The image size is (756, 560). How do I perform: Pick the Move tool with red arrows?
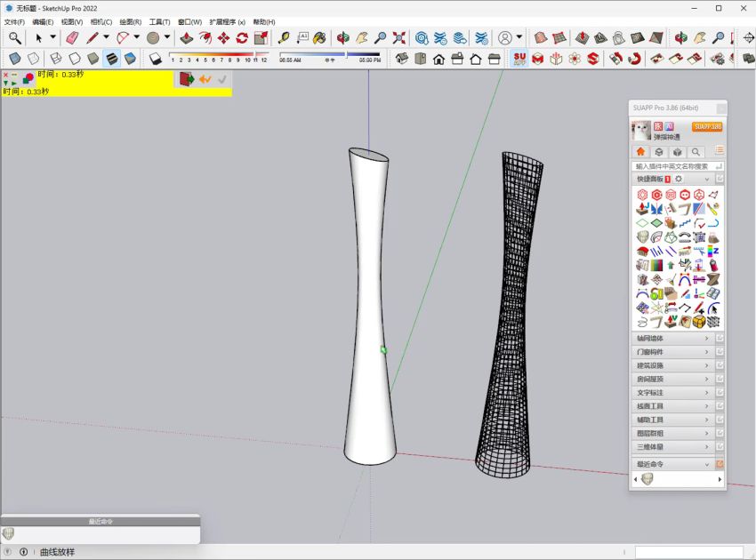(x=224, y=37)
